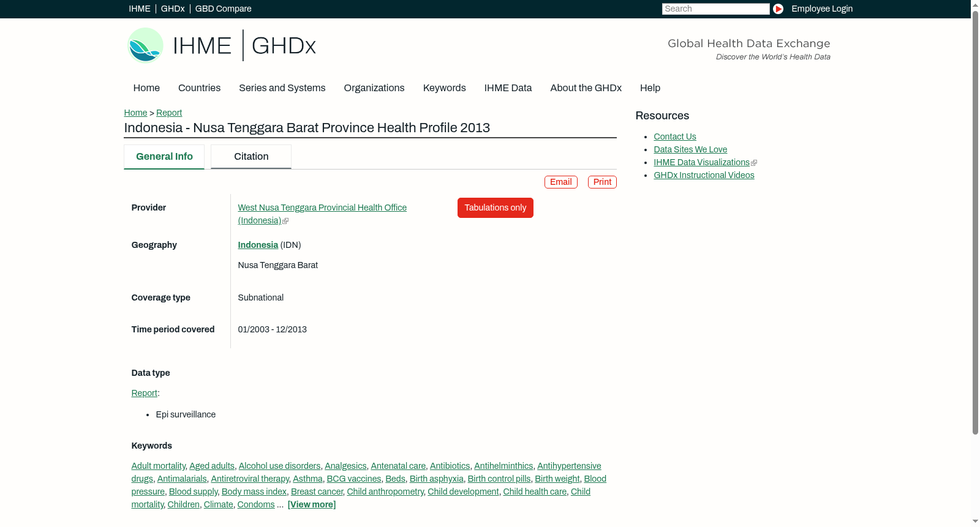Click Beds keyword
The height and width of the screenshot is (527, 980).
tap(395, 479)
